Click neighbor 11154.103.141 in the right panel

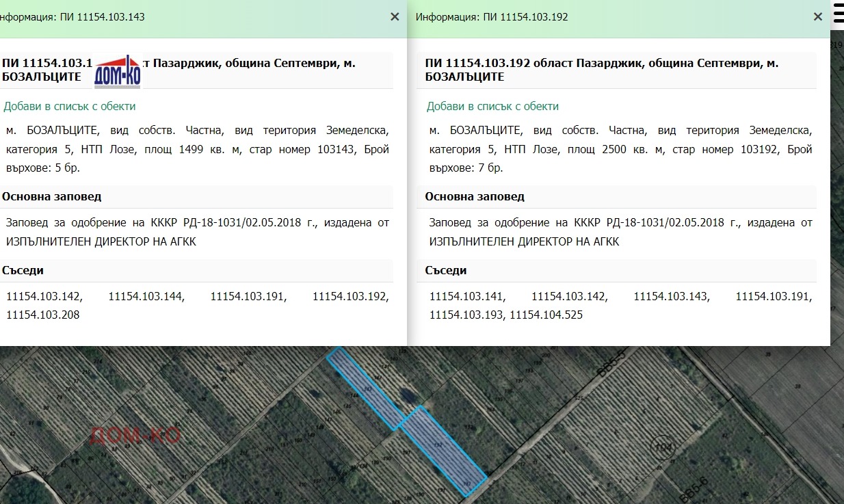point(466,296)
